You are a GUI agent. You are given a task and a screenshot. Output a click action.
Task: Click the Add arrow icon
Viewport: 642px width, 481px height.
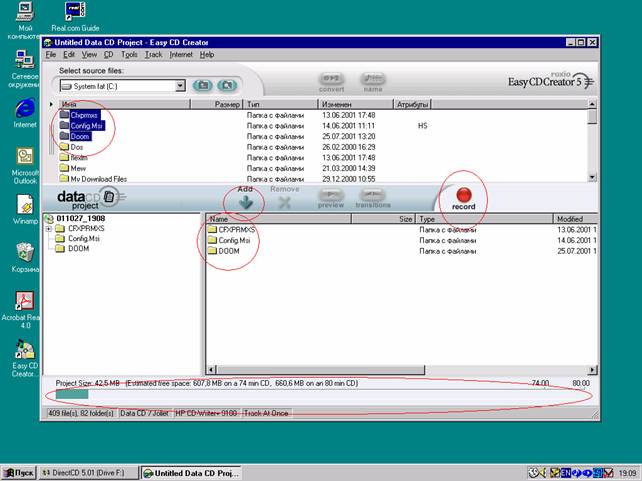tap(245, 202)
